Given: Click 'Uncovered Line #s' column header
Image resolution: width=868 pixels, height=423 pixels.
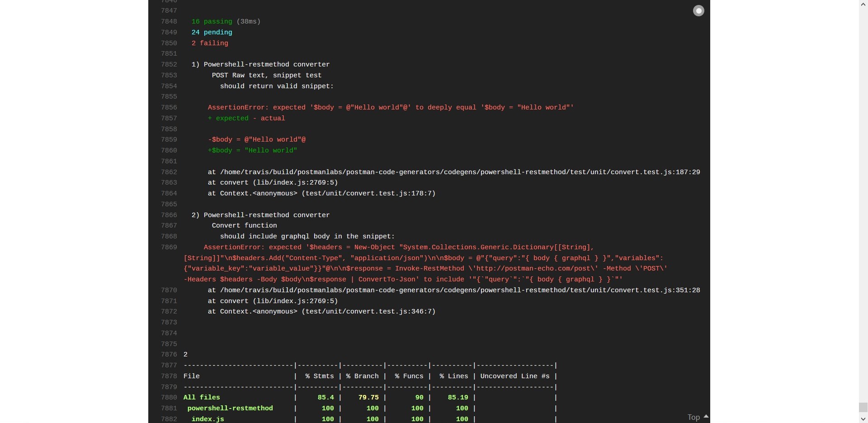Looking at the screenshot, I should (515, 376).
